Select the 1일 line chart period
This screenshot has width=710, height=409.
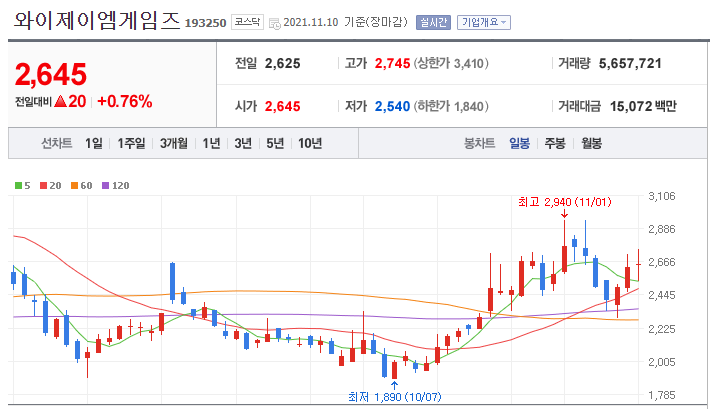pyautogui.click(x=94, y=144)
